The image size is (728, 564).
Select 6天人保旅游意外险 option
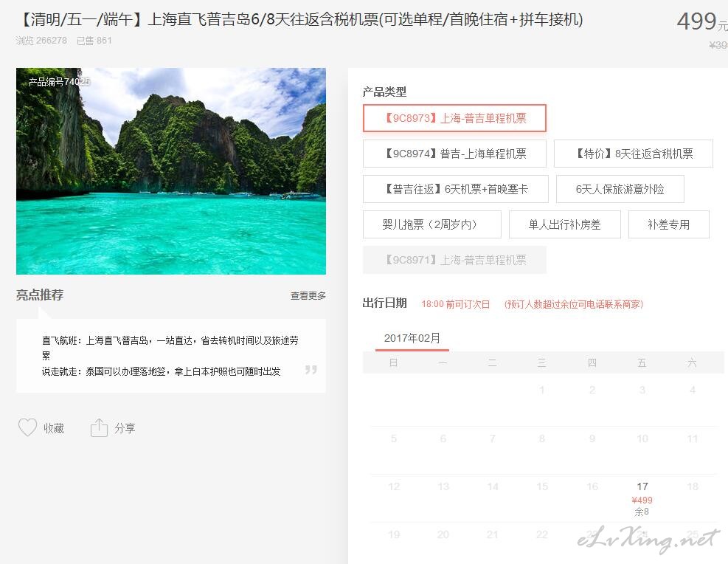click(620, 189)
